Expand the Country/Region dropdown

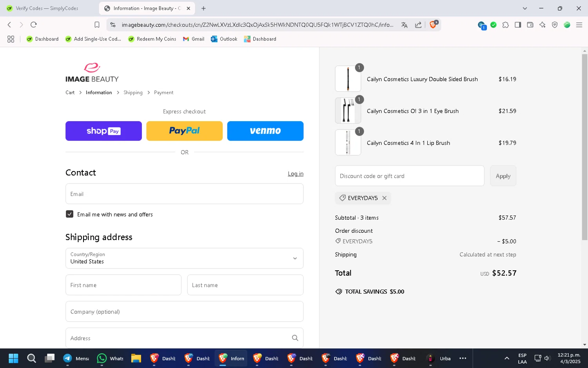coord(184,258)
